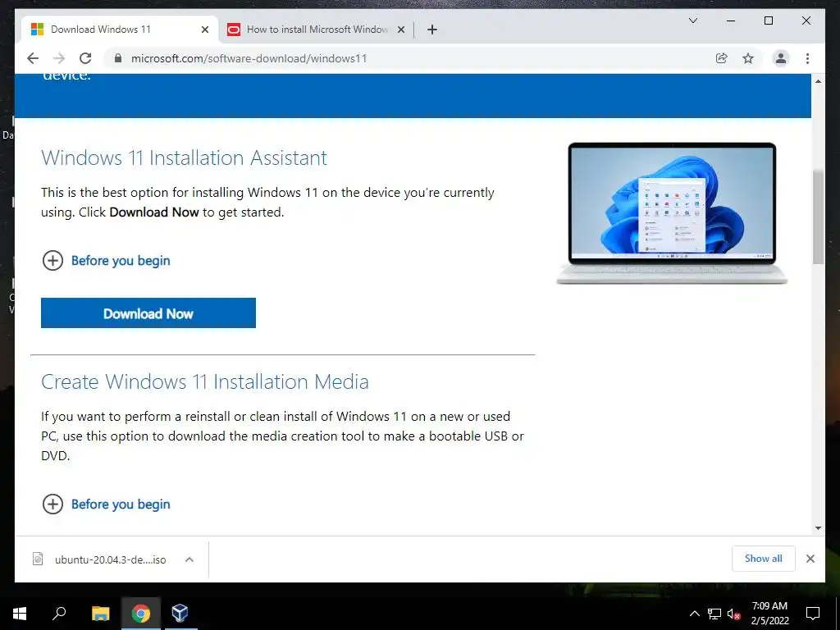Switch to Download Windows 11 tab
840x630 pixels.
click(x=119, y=30)
